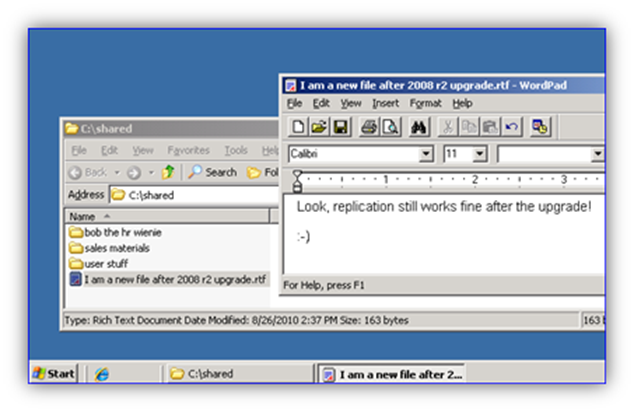Image resolution: width=634 pixels, height=412 pixels.
Task: Click the Forward arrow in C:\shared window
Action: pyautogui.click(x=134, y=173)
